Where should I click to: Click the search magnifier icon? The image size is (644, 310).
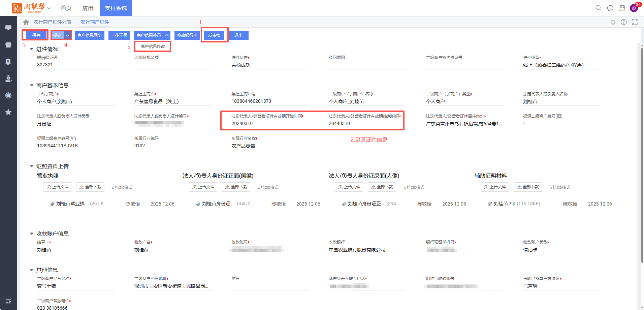[x=598, y=8]
